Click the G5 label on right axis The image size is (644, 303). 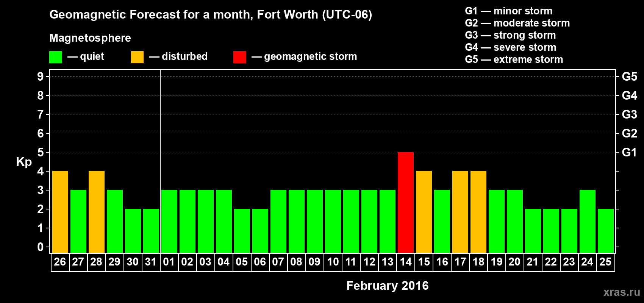629,77
